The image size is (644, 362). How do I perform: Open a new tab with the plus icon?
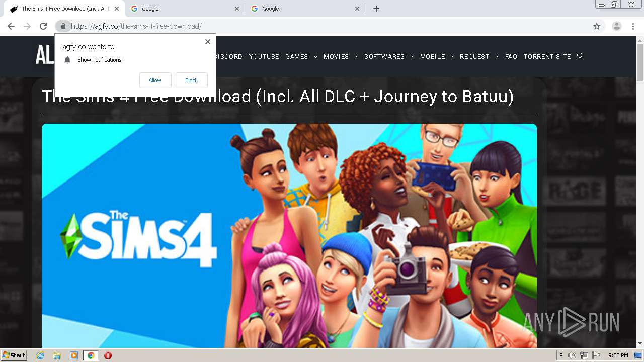coord(376,9)
